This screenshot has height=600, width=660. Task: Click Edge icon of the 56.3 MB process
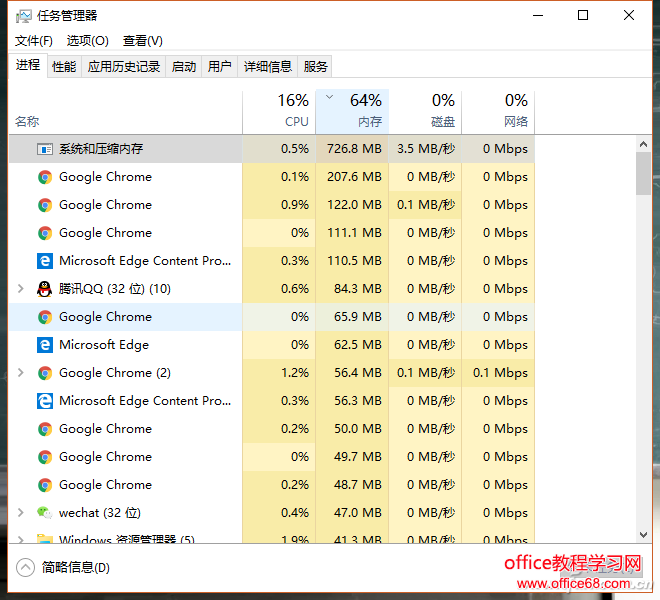point(45,401)
